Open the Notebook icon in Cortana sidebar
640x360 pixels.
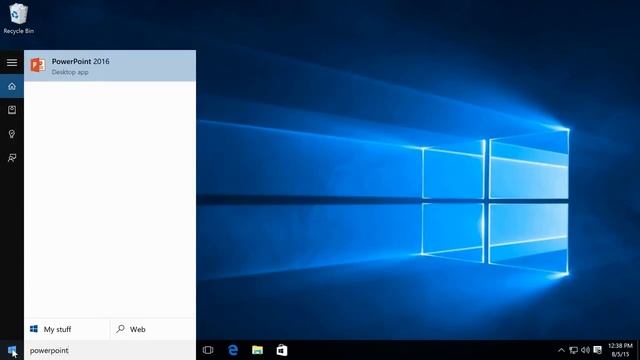click(12, 110)
